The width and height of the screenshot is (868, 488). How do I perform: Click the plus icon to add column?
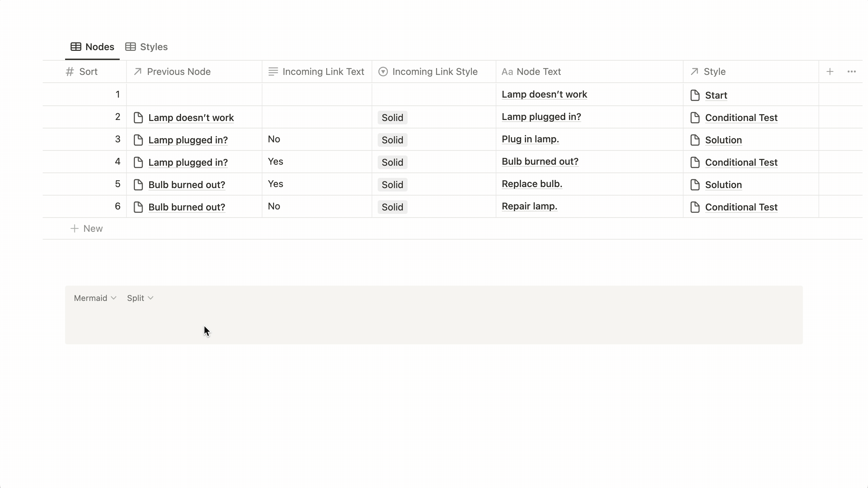pos(830,72)
